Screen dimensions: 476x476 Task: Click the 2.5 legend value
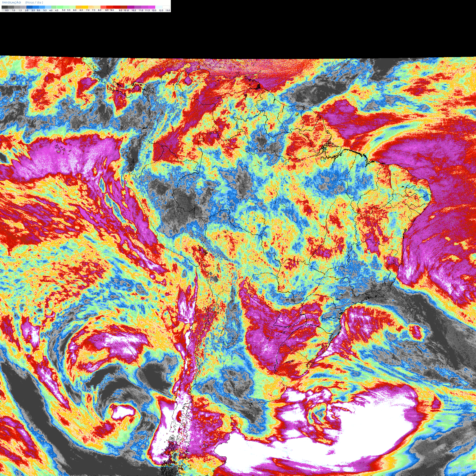click(x=33, y=10)
